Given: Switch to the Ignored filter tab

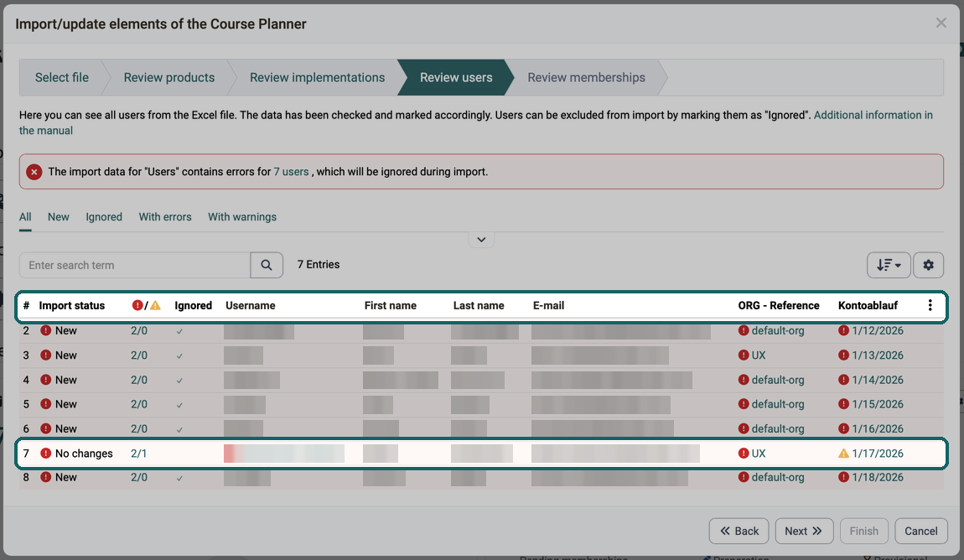Looking at the screenshot, I should click(x=104, y=217).
